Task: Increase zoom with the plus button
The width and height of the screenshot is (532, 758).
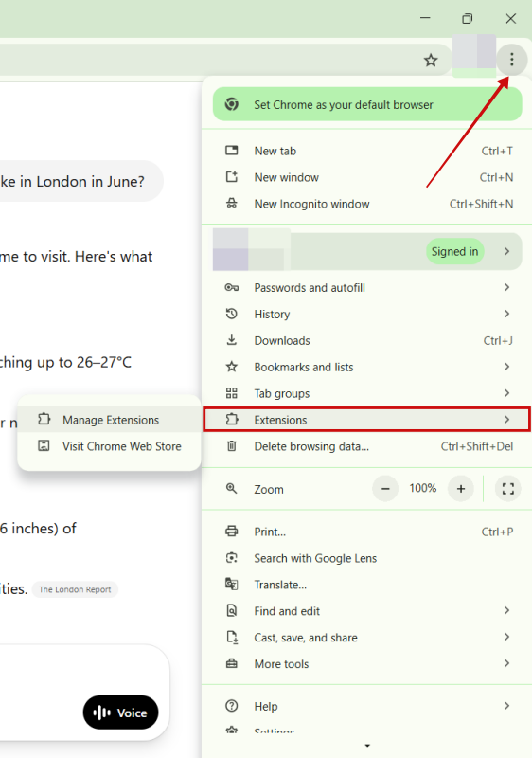Action: (461, 489)
